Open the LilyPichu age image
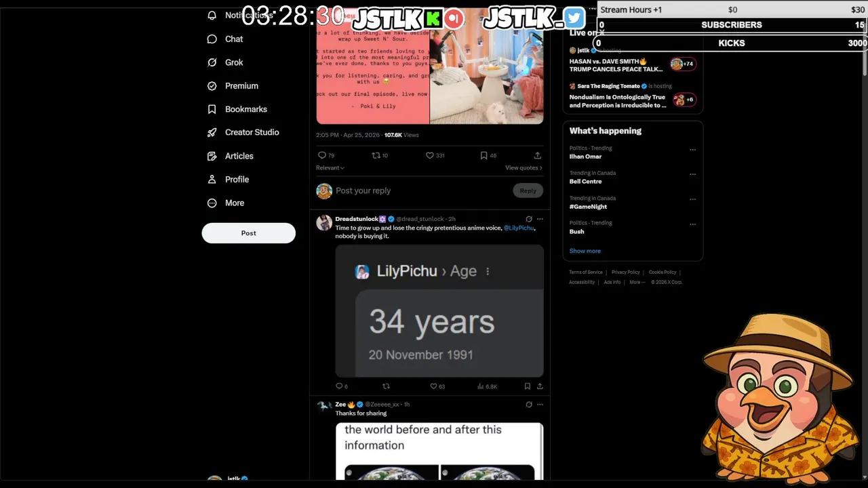Viewport: 868px width, 488px height. [439, 311]
